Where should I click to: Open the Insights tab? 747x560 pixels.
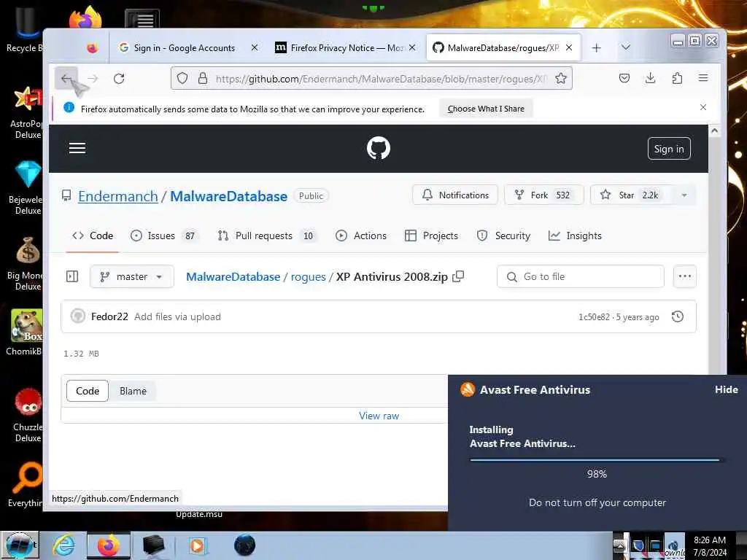pos(575,236)
